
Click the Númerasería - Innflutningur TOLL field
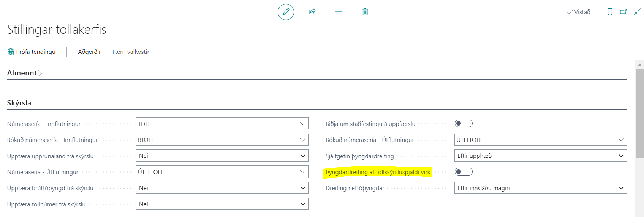[x=217, y=124]
